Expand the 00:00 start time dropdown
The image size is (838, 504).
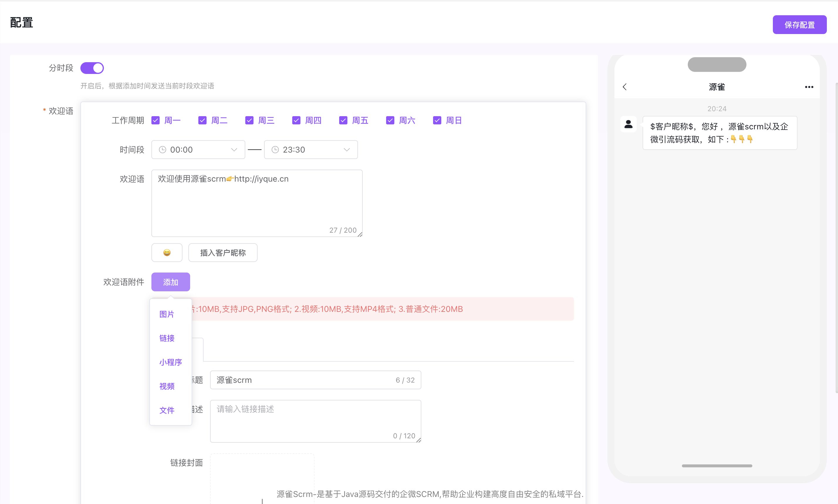click(x=234, y=150)
